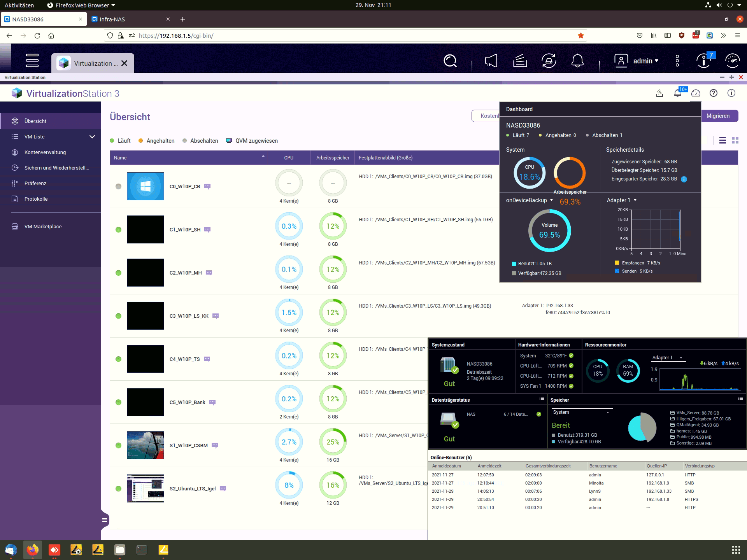747x560 pixels.
Task: Sort by the Arbeitsspeicher column header
Action: click(x=333, y=157)
